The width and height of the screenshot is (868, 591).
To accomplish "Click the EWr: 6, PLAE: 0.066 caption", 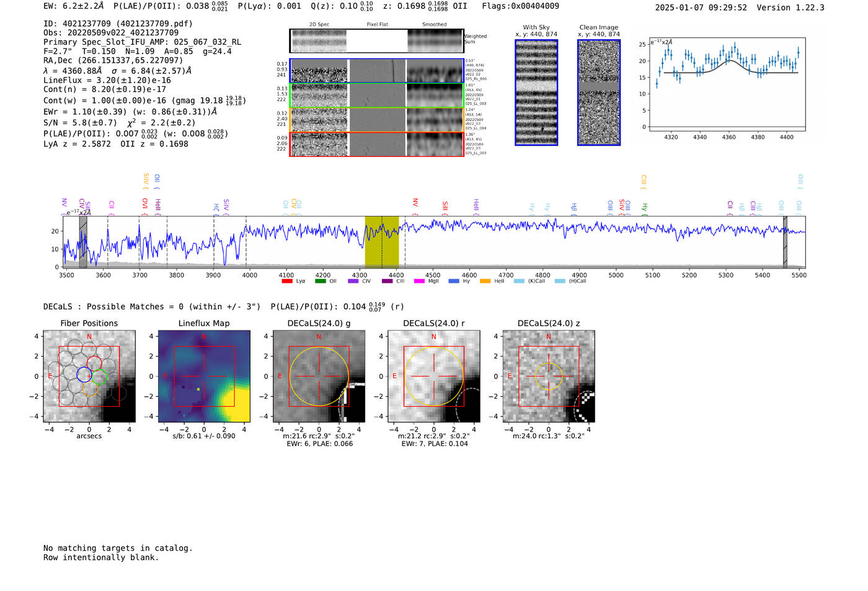I will tap(319, 444).
